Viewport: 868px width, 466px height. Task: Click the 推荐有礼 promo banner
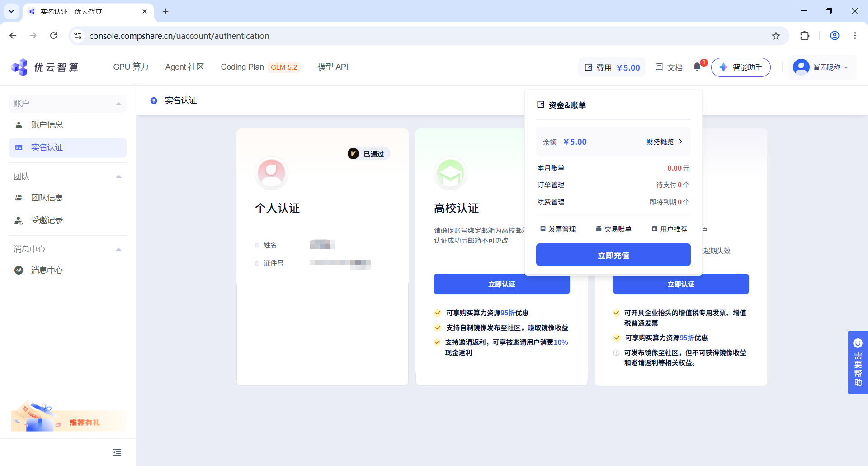tap(69, 416)
